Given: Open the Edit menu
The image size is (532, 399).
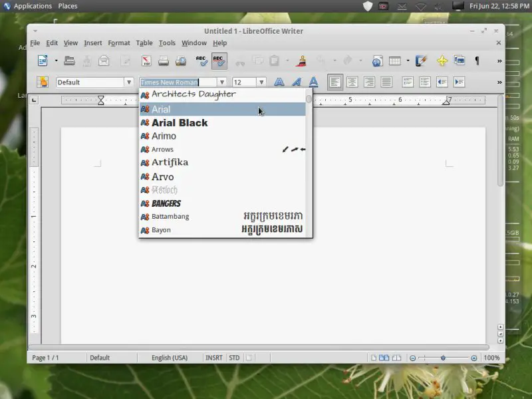Looking at the screenshot, I should 52,43.
